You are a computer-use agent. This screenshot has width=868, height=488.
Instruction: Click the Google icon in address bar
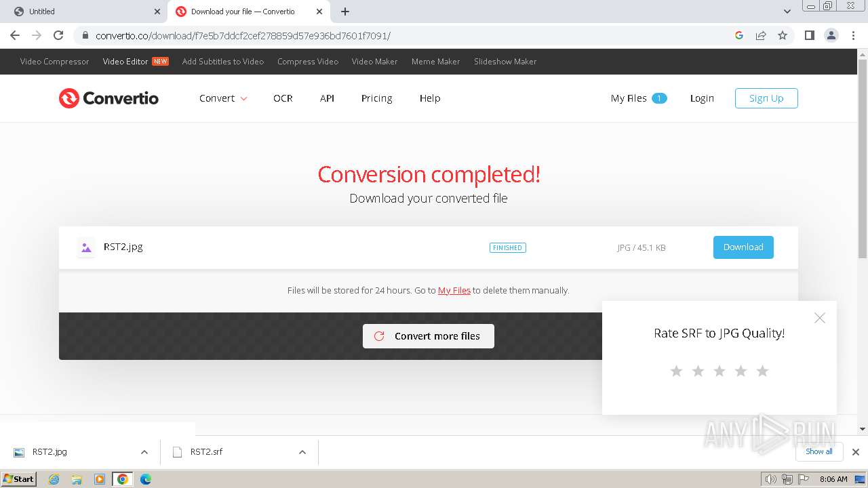739,35
